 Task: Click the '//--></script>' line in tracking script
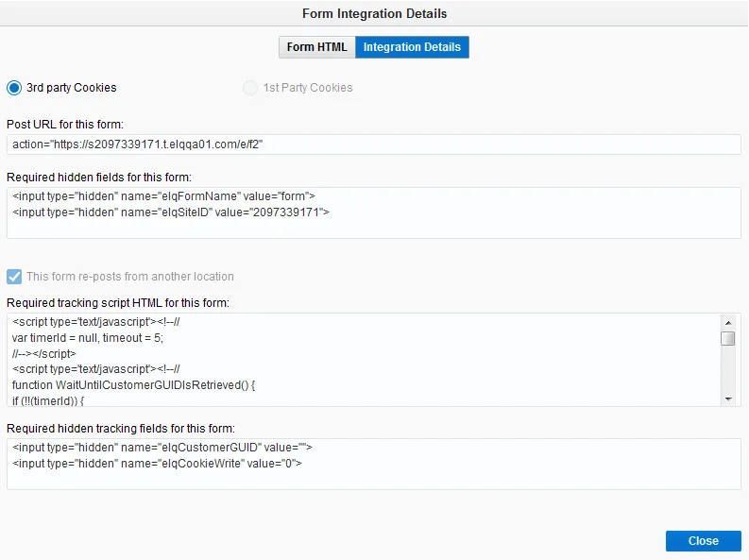coord(44,354)
